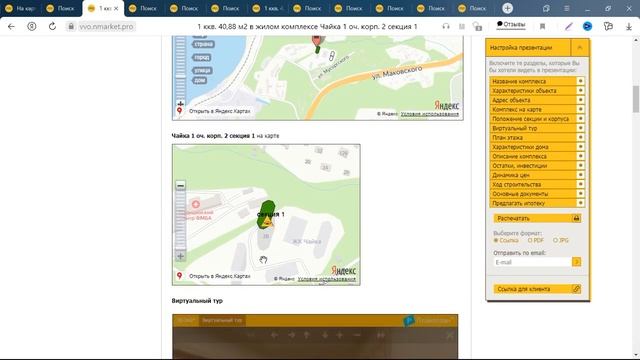Open Условия использования on upper map
The width and height of the screenshot is (640, 360).
click(x=429, y=114)
